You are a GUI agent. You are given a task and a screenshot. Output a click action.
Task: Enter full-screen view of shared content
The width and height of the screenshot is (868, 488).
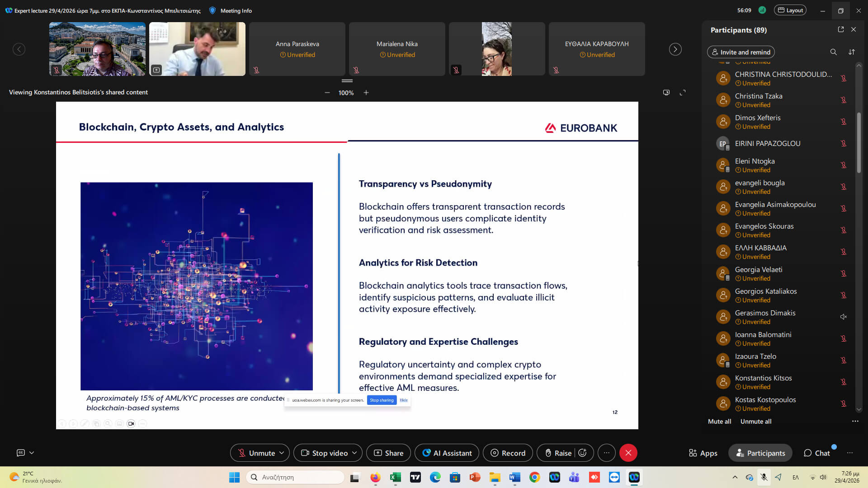[683, 92]
